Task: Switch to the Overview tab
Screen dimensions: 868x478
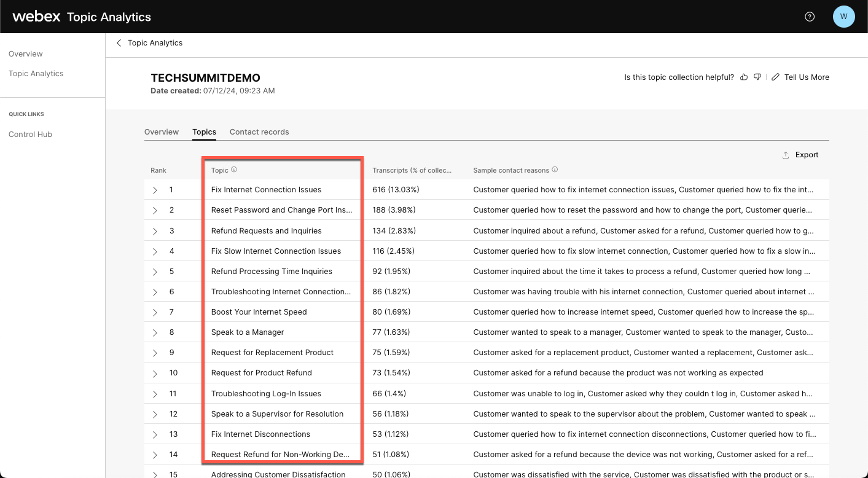Action: pyautogui.click(x=162, y=132)
